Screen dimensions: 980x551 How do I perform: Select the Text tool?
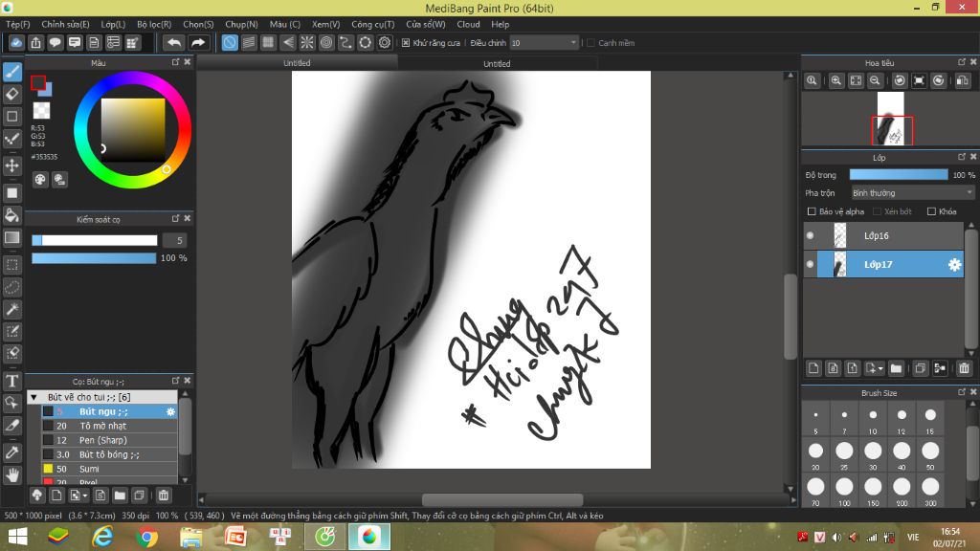[x=11, y=381]
